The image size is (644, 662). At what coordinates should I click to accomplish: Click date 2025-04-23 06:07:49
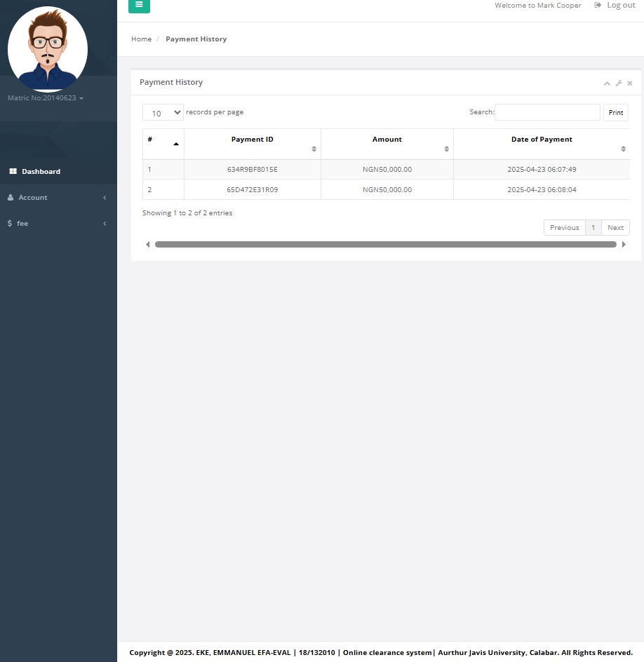click(542, 169)
